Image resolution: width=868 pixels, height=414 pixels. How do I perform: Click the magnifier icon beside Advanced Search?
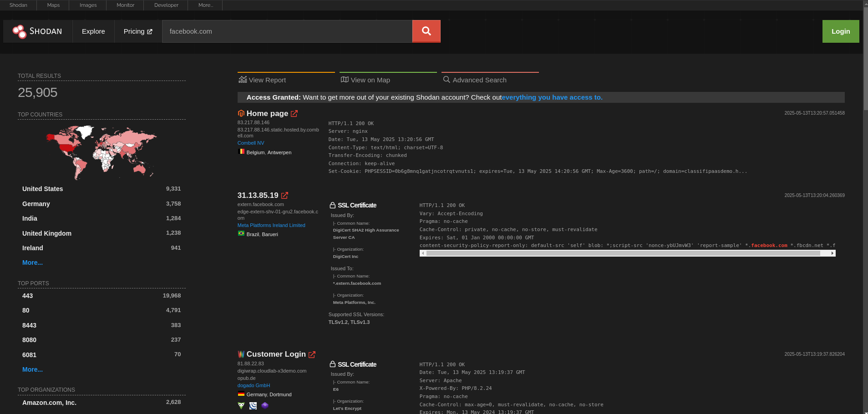(x=447, y=80)
